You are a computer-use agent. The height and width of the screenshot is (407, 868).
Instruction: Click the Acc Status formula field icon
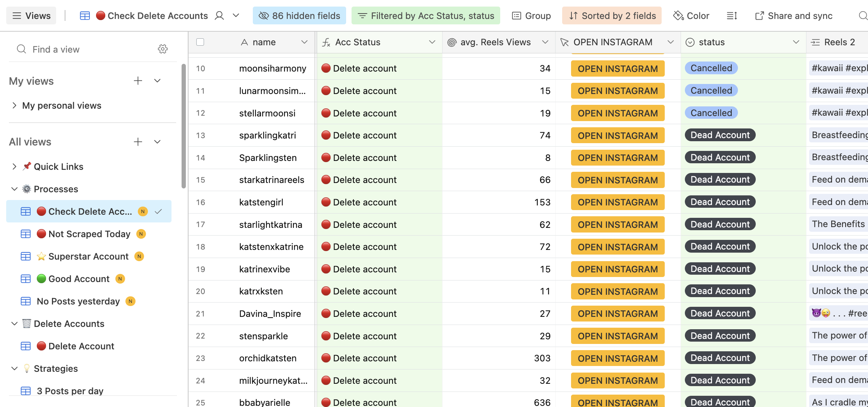(x=326, y=42)
